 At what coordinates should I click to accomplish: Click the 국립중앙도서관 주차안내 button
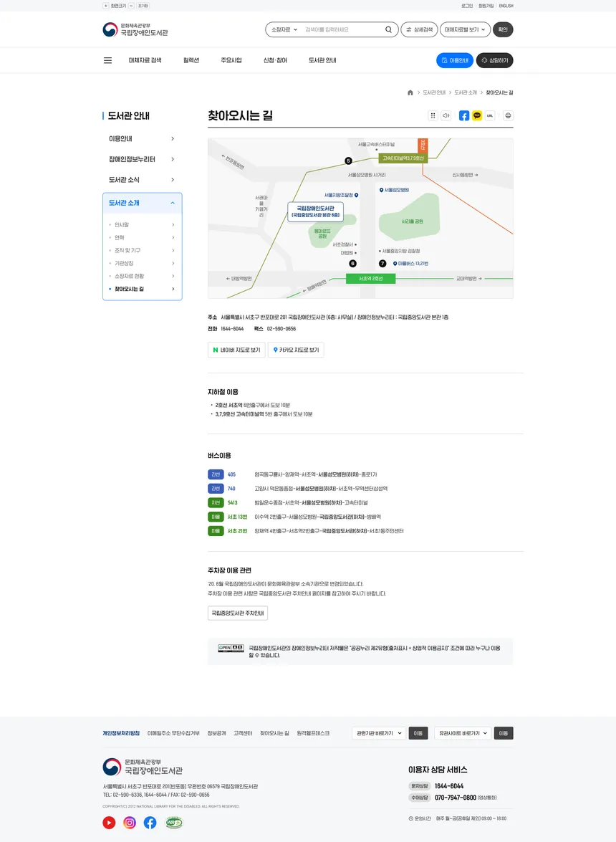[x=238, y=613]
